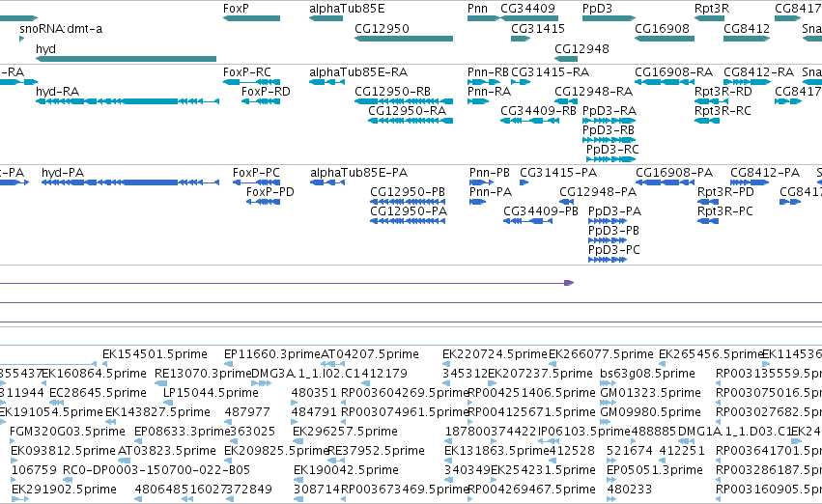822x504 pixels.
Task: Select the CG16908 gene label
Action: click(662, 29)
